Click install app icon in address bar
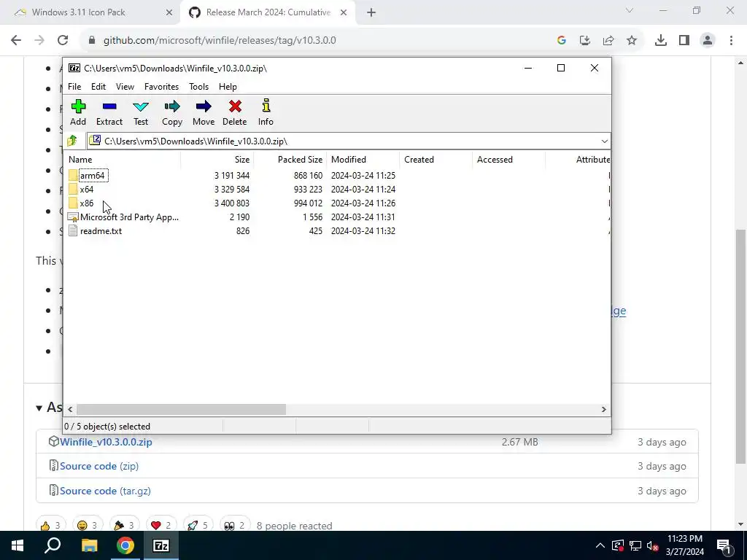 click(x=585, y=41)
